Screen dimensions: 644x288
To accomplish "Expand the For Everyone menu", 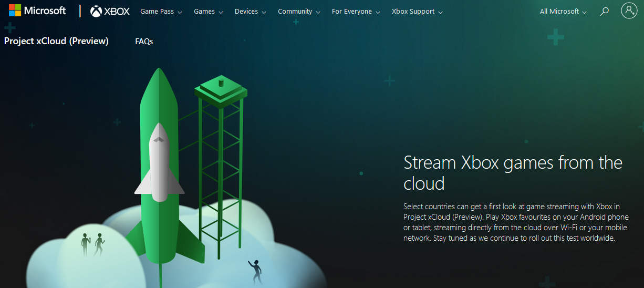I will tap(356, 12).
